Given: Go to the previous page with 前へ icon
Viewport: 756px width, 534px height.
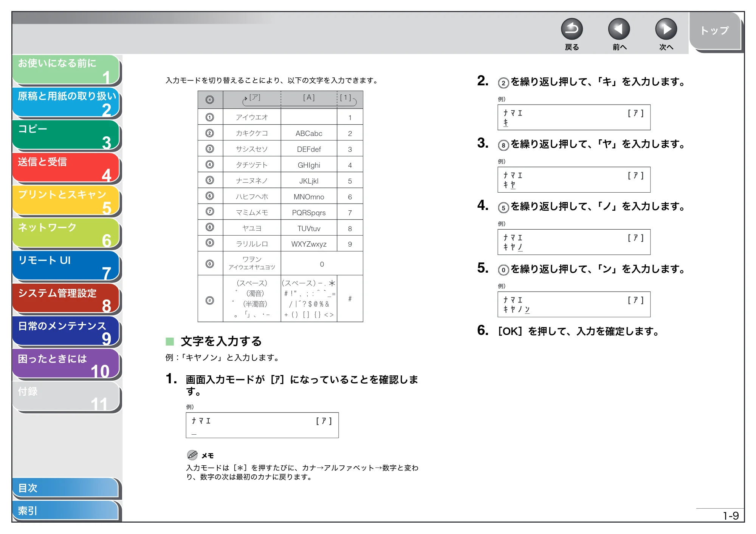Looking at the screenshot, I should (x=619, y=29).
